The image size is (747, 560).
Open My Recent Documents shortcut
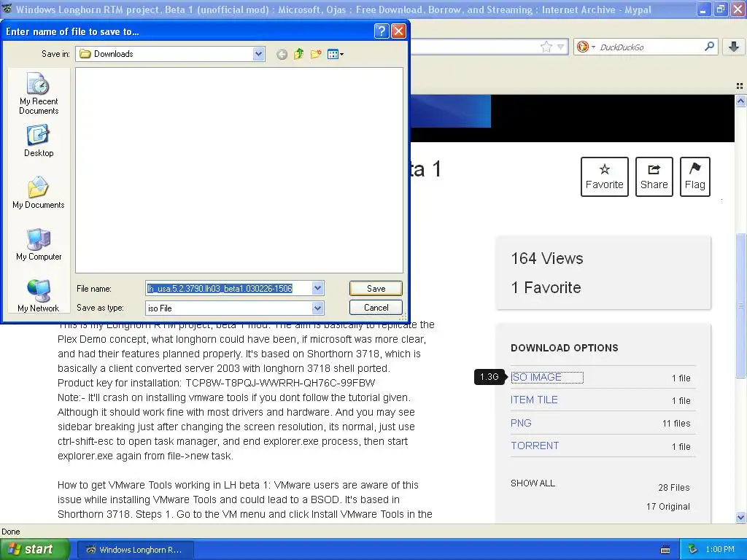(x=39, y=93)
